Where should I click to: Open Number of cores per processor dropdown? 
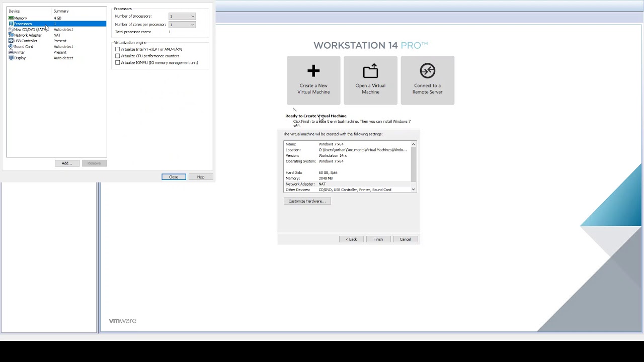tap(182, 25)
